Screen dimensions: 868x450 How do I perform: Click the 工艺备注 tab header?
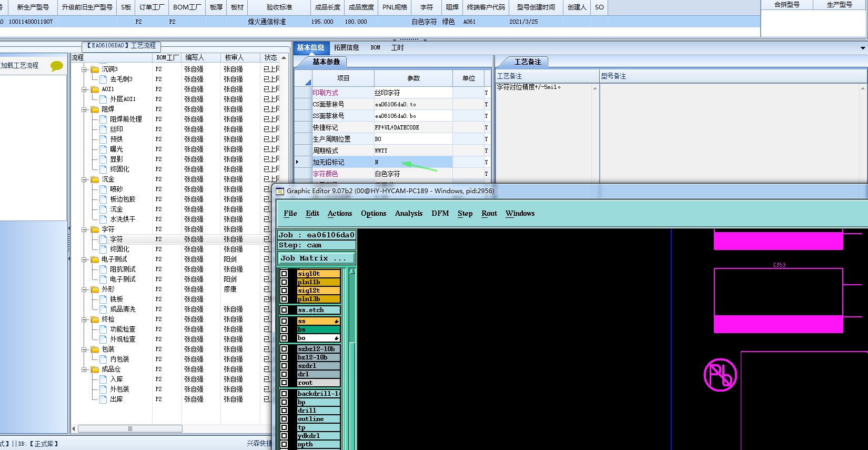coord(528,62)
